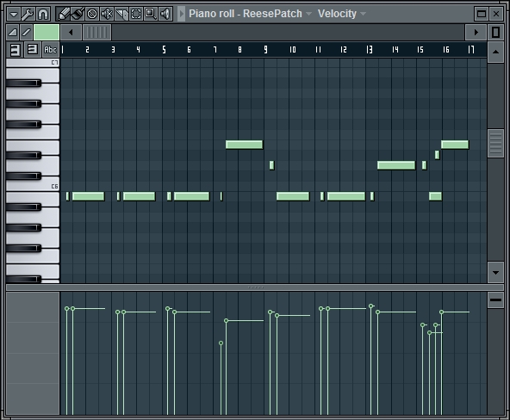Click the green note color swatch

47,32
